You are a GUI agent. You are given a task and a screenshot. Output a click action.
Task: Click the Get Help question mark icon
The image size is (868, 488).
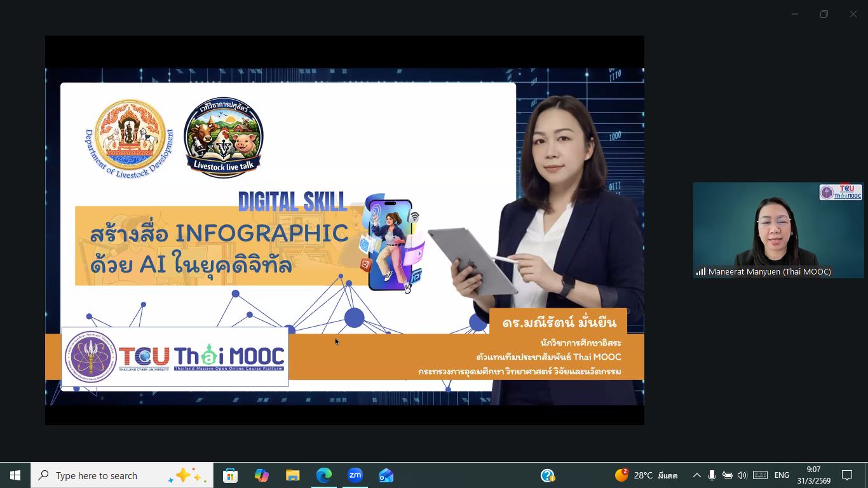point(548,475)
